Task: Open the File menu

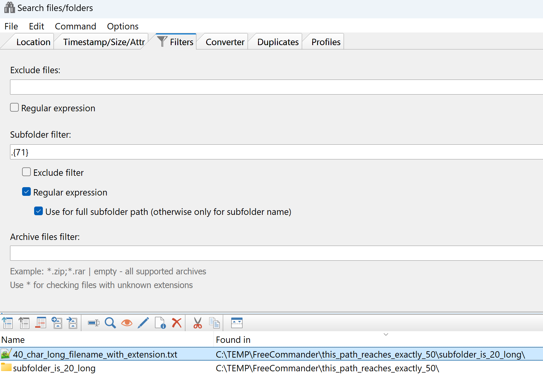Action: (11, 26)
